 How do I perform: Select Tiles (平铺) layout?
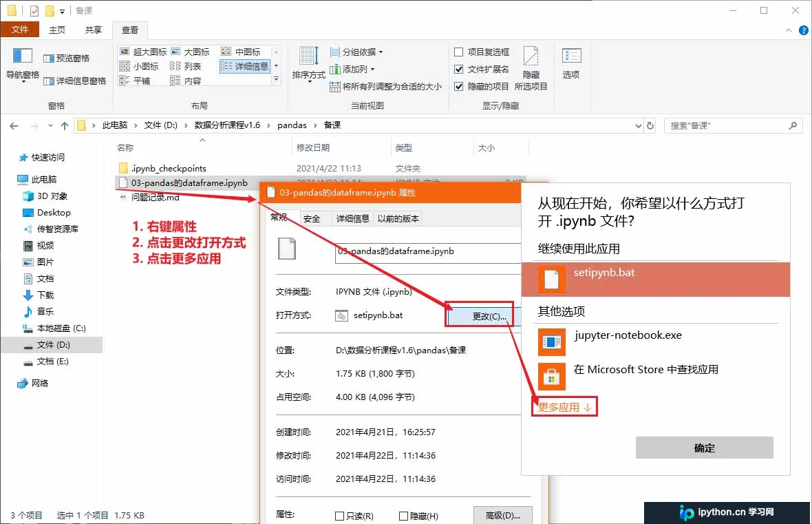[135, 81]
